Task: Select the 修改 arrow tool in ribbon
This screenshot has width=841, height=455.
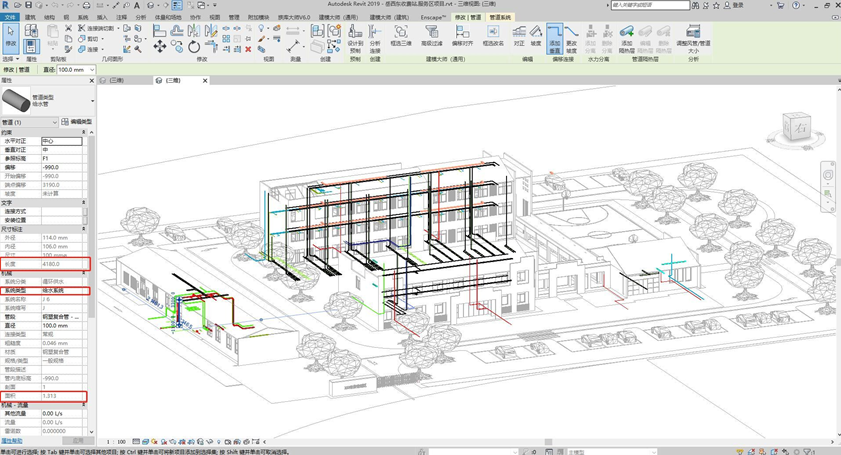Action: coord(11,35)
